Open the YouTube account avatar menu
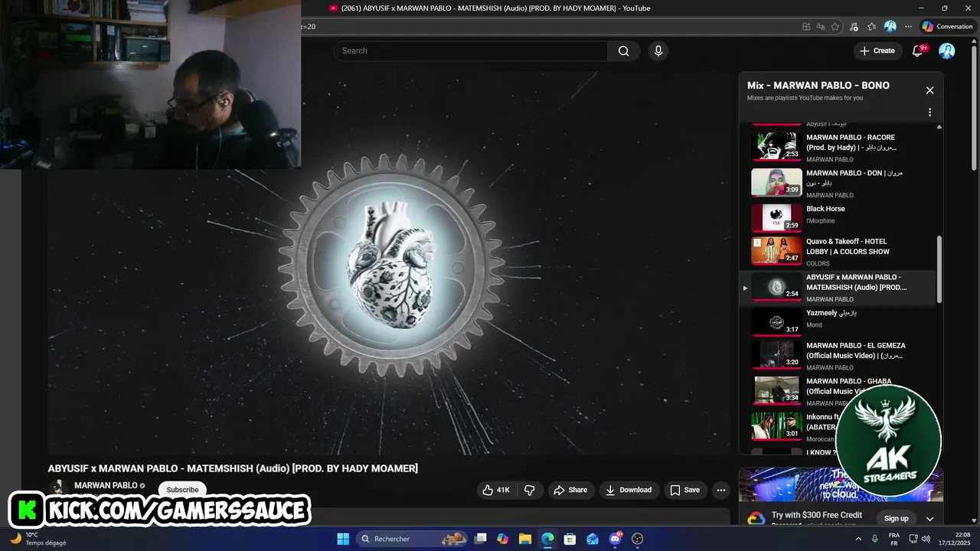Image resolution: width=980 pixels, height=551 pixels. coord(947,51)
